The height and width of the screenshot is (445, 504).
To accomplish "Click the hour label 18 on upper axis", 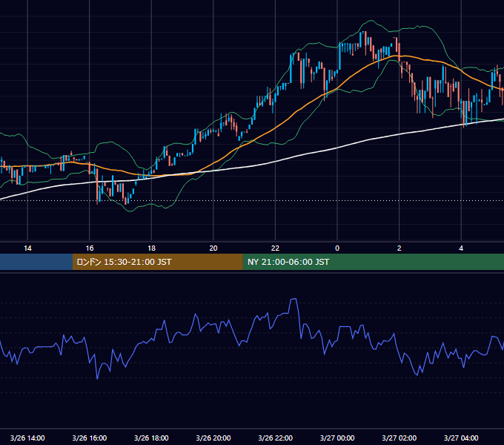I will pyautogui.click(x=151, y=248).
